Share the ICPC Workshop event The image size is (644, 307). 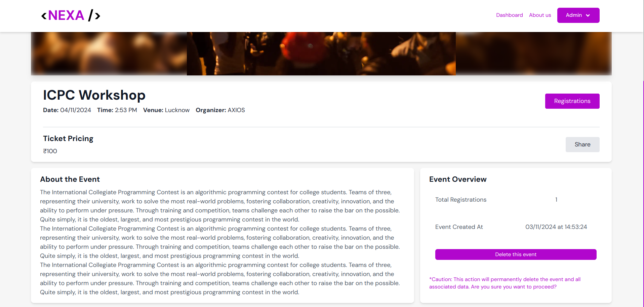[582, 144]
